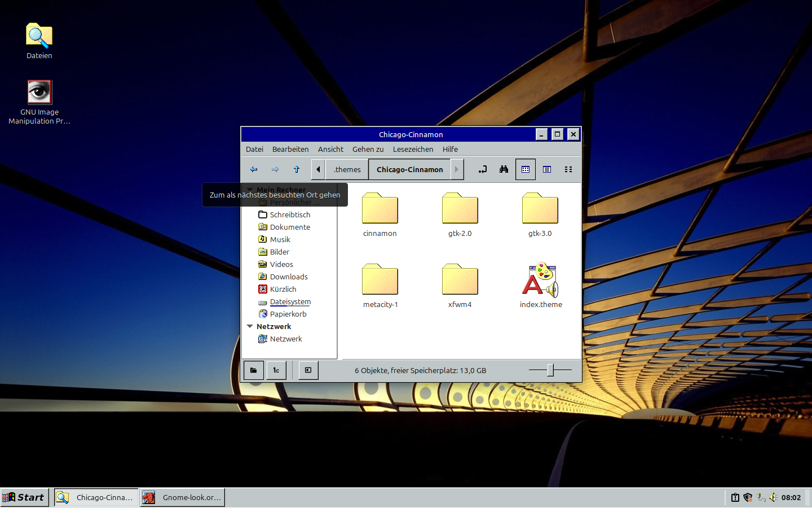Open Papierkorb in the sidebar
Viewport: 812px width, 508px height.
tap(288, 314)
